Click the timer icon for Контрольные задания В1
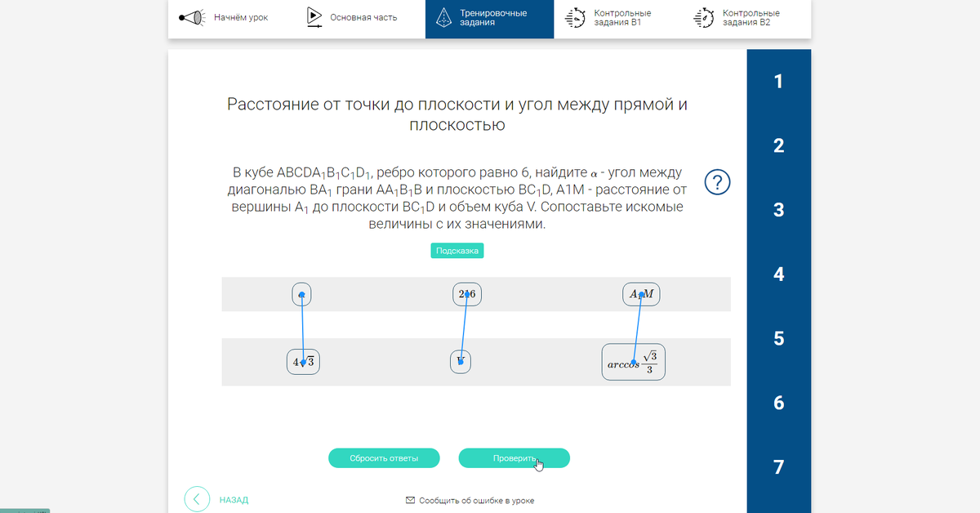 pyautogui.click(x=576, y=18)
